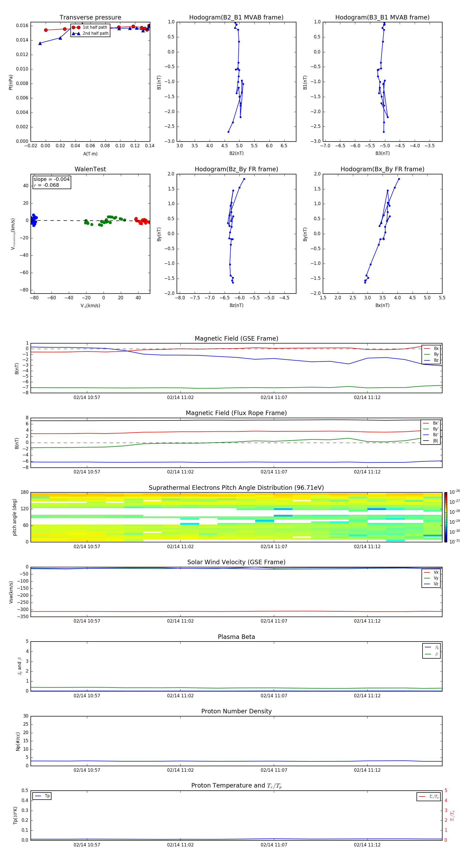Click the 'Magnetic Field (Flux Rope Frame)' title

[236, 413]
